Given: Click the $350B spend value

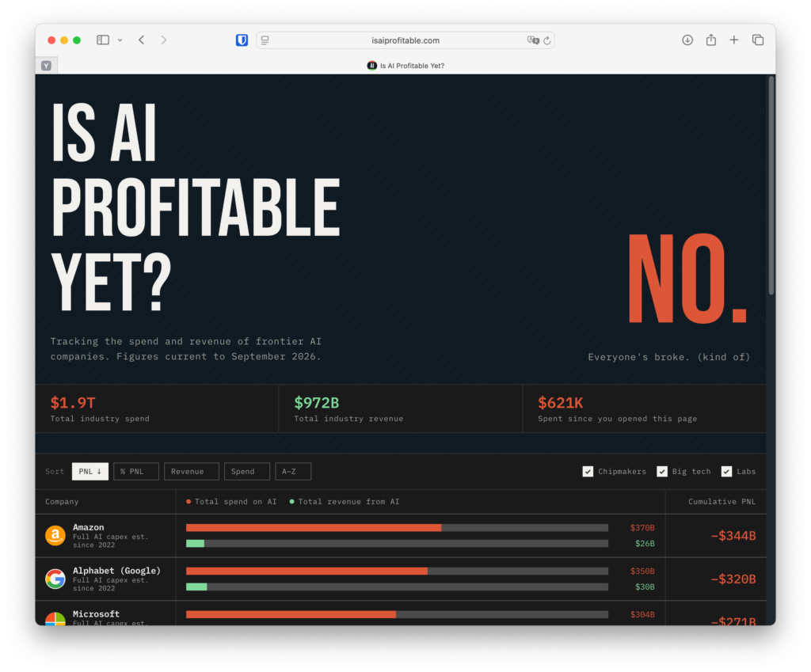Looking at the screenshot, I should (x=642, y=571).
